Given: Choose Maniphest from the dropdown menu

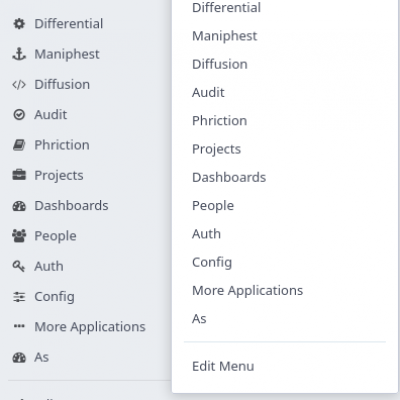Looking at the screenshot, I should pos(224,36).
